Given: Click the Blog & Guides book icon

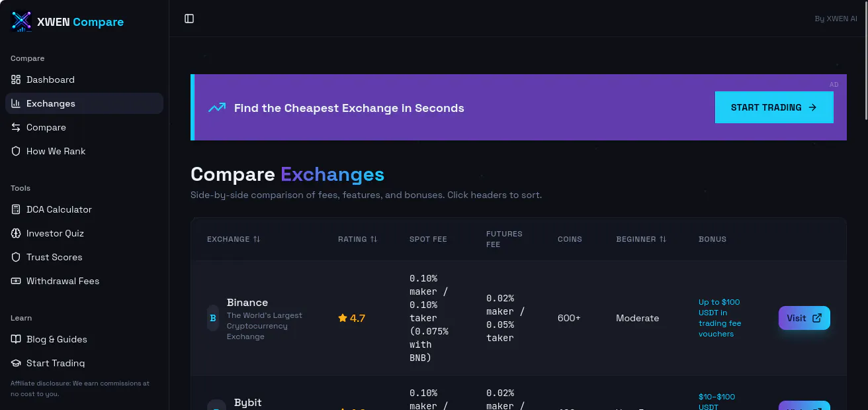Looking at the screenshot, I should pyautogui.click(x=16, y=339).
